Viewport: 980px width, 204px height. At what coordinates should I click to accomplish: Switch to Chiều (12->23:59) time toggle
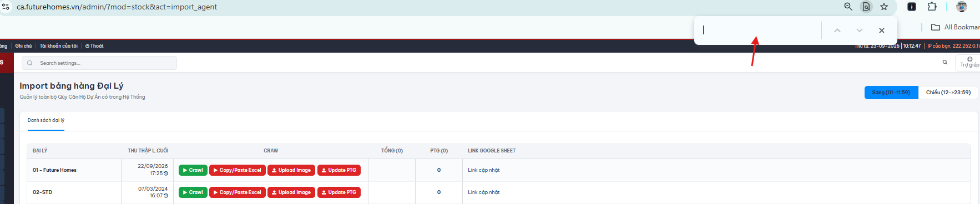pos(948,93)
